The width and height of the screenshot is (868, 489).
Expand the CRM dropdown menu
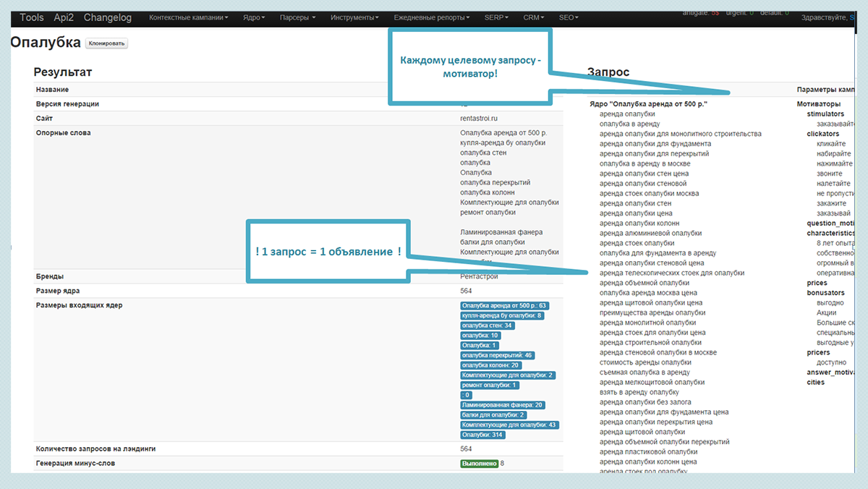coord(532,17)
